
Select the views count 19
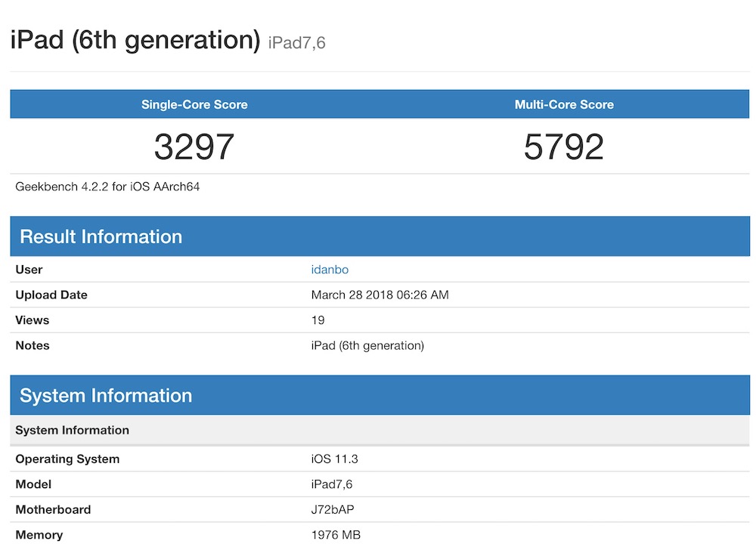point(318,320)
